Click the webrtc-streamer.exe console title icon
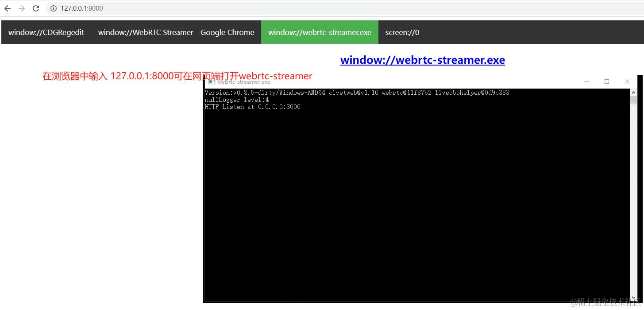This screenshot has height=310, width=644. [x=212, y=81]
